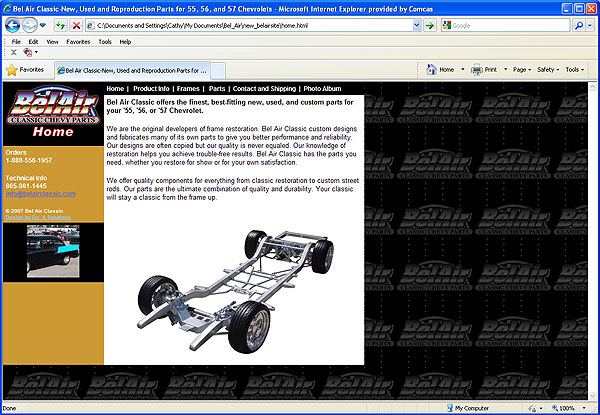This screenshot has width=600, height=415.
Task: Open the recent pages dropdown arrow
Action: (x=42, y=26)
